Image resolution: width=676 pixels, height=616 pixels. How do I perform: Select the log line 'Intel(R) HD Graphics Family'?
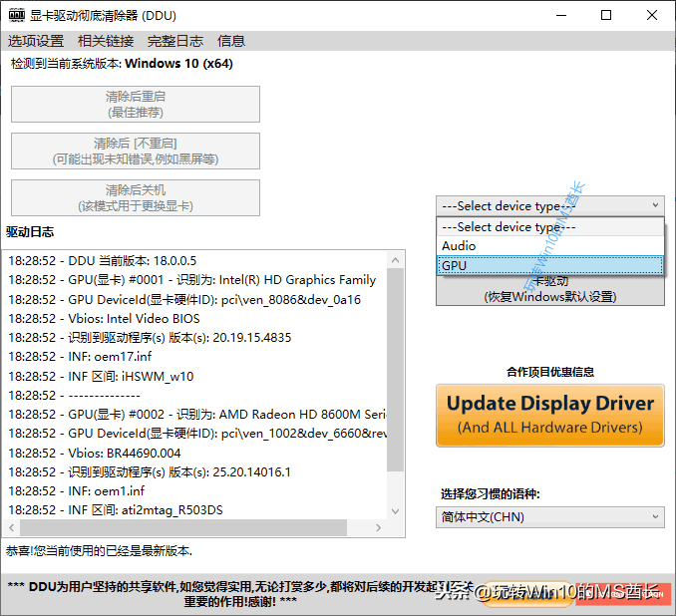click(192, 280)
